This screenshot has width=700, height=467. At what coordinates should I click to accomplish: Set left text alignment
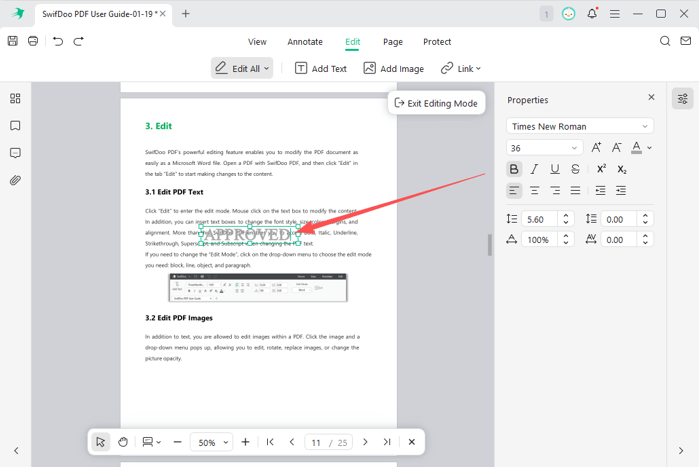[514, 191]
